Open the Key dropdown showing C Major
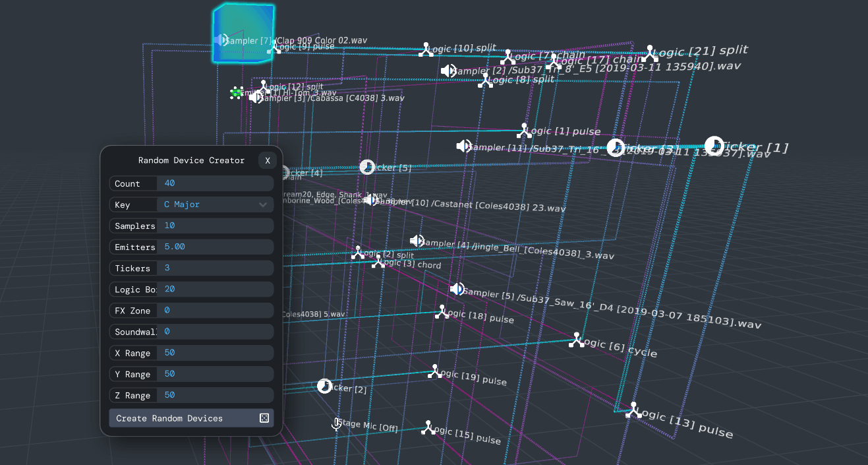 216,204
